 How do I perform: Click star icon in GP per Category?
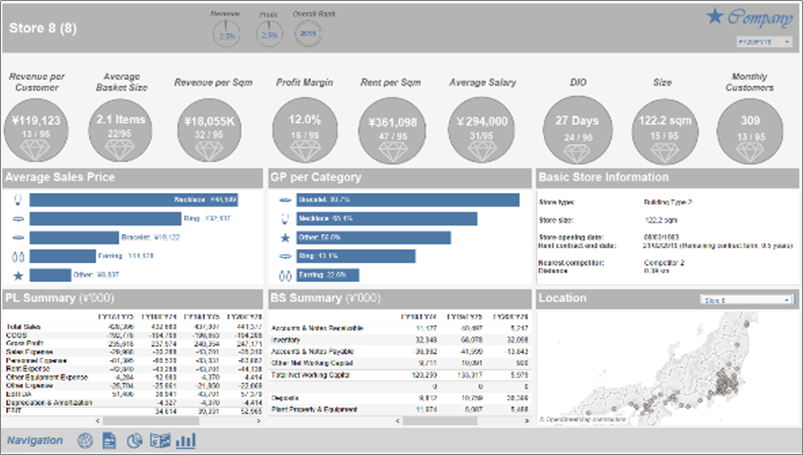pos(285,238)
